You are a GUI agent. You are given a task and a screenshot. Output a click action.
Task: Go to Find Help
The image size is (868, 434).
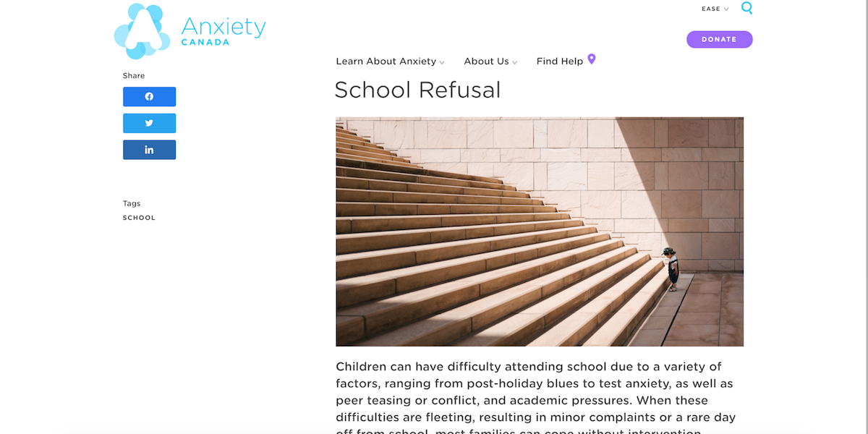click(560, 61)
